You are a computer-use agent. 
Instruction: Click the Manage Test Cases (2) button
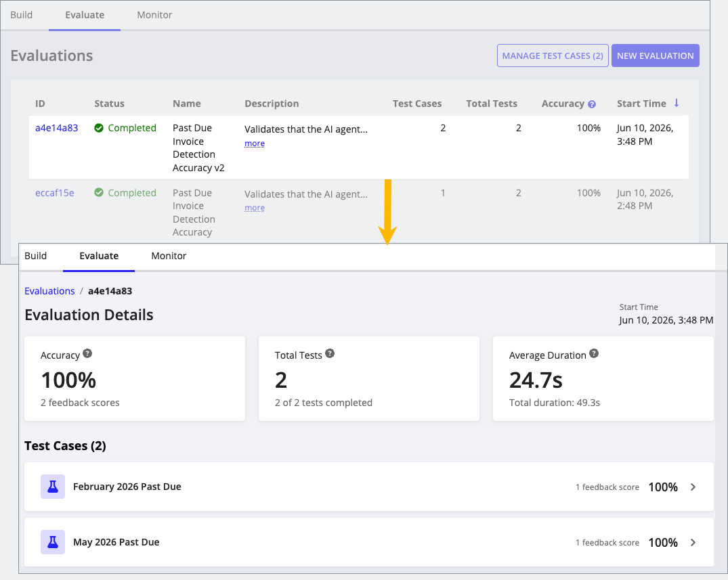coord(553,55)
